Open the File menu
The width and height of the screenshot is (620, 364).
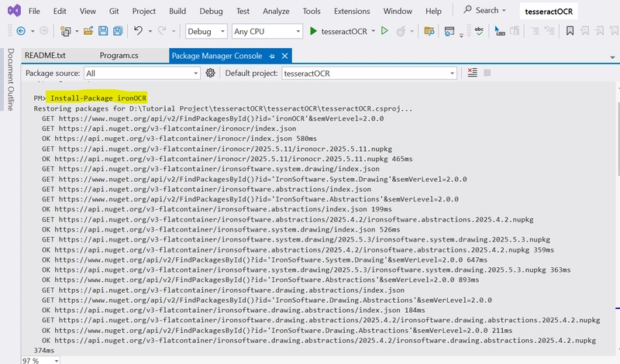pyautogui.click(x=34, y=11)
